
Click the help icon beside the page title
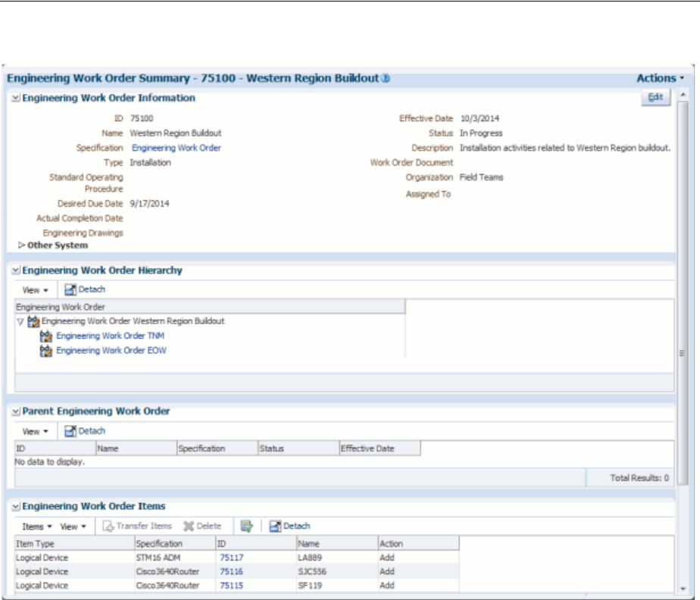[x=386, y=78]
